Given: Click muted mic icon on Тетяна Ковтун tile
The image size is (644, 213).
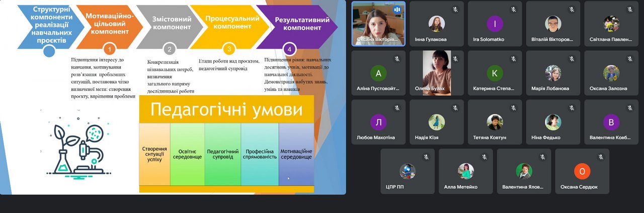Looking at the screenshot, I should point(513,108).
